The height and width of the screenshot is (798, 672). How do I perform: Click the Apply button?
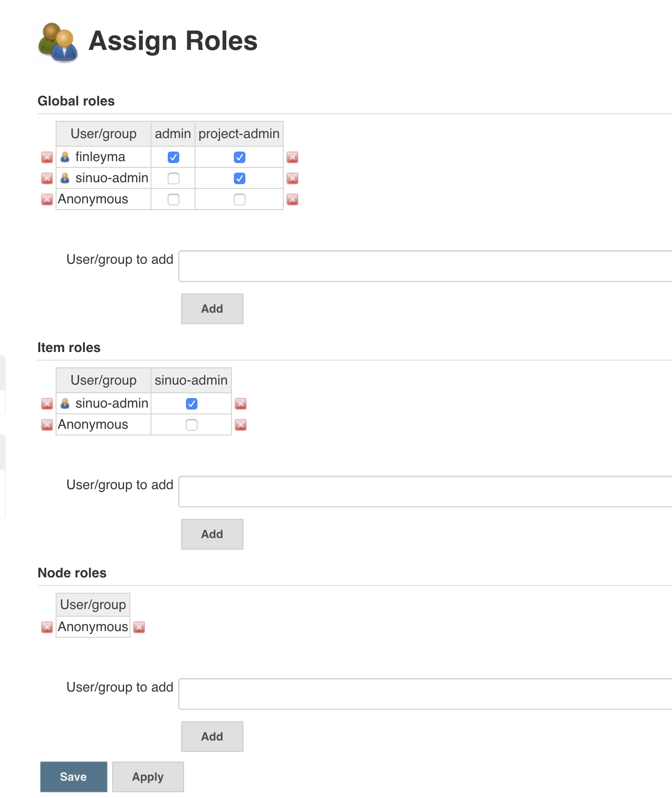148,777
